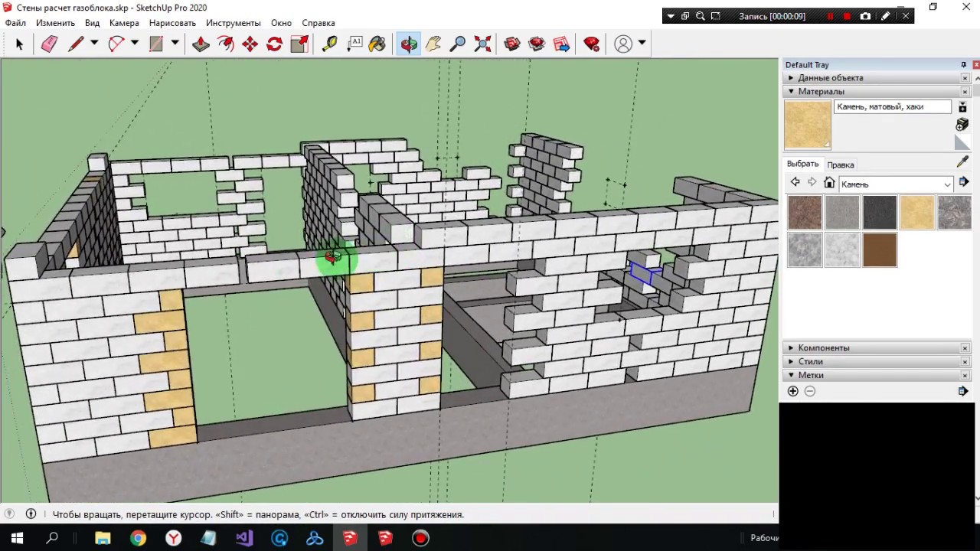Activate the Pan hand tool
This screenshot has height=551, width=980.
tap(433, 44)
